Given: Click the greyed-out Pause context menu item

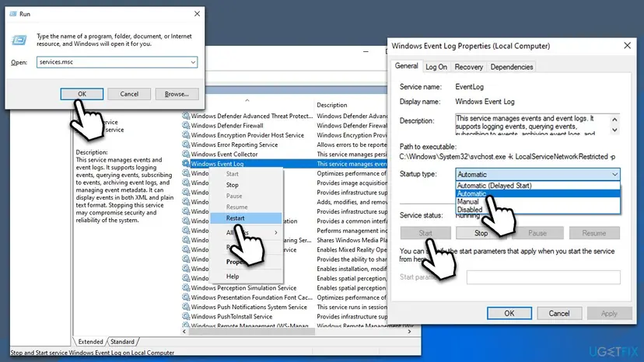Looking at the screenshot, I should pyautogui.click(x=234, y=197).
